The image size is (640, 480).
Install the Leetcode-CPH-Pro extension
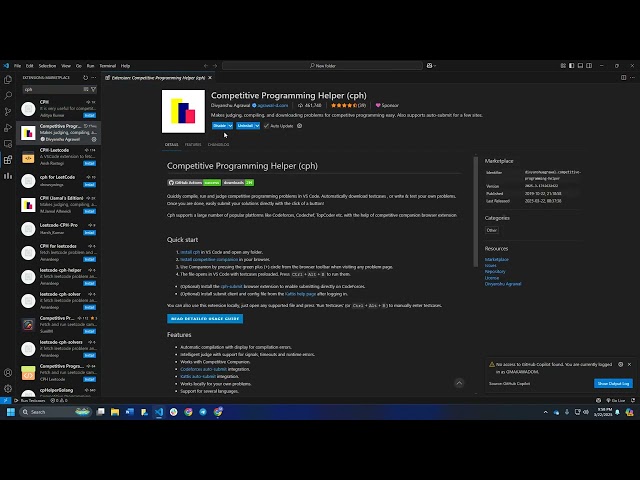(x=90, y=233)
